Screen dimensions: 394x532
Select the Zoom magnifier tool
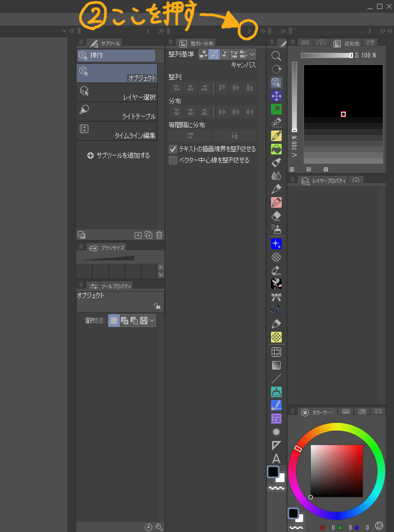[x=276, y=55]
